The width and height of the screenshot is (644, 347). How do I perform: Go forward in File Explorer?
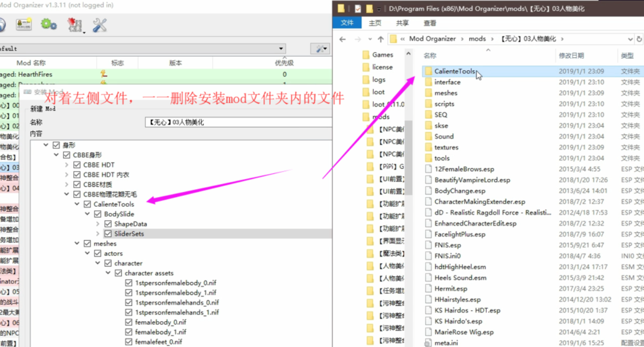[x=358, y=39]
